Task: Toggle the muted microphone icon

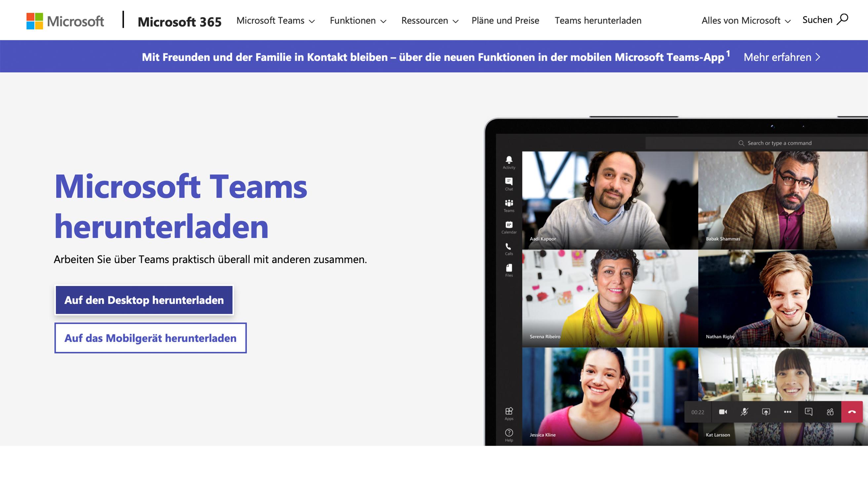Action: click(x=744, y=412)
